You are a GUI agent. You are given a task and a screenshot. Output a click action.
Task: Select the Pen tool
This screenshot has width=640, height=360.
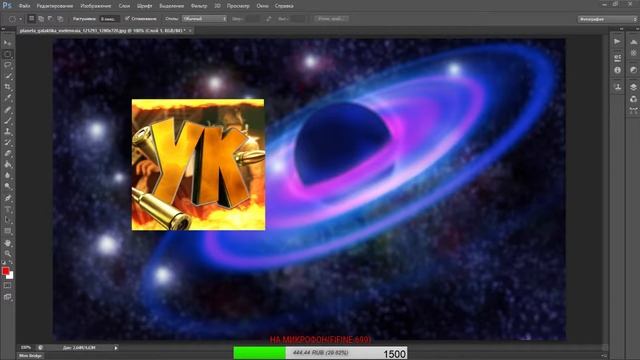click(x=7, y=198)
